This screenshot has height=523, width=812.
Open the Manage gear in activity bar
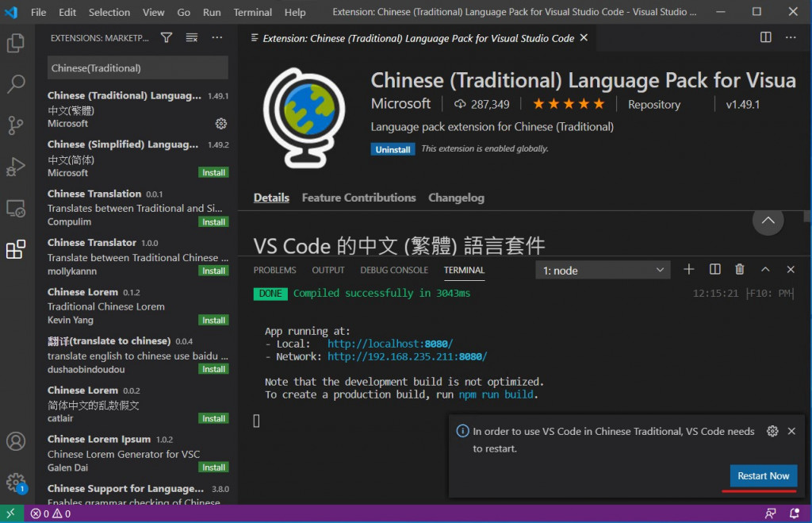[x=16, y=483]
